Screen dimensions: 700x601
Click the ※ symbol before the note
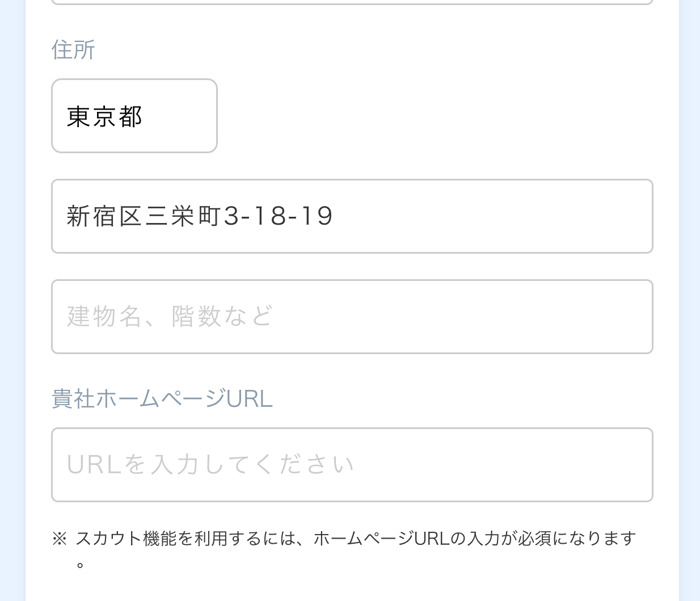[59, 538]
